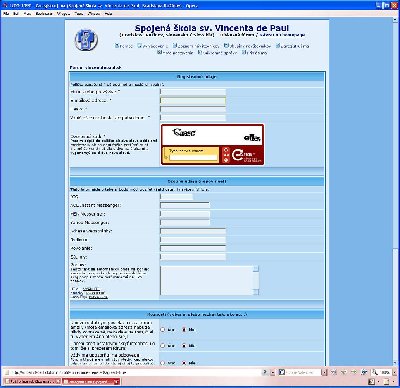The height and width of the screenshot is (388, 400).
Task: Focus the username field in registration info
Action: click(193, 92)
